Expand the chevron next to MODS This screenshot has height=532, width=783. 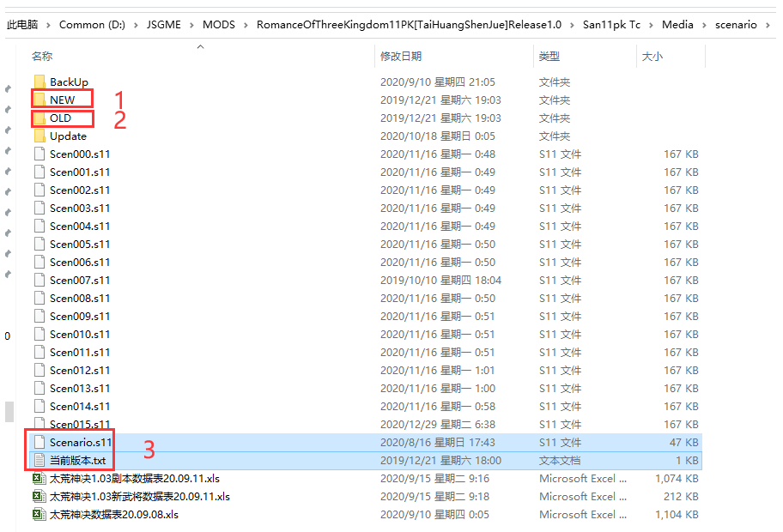point(246,25)
